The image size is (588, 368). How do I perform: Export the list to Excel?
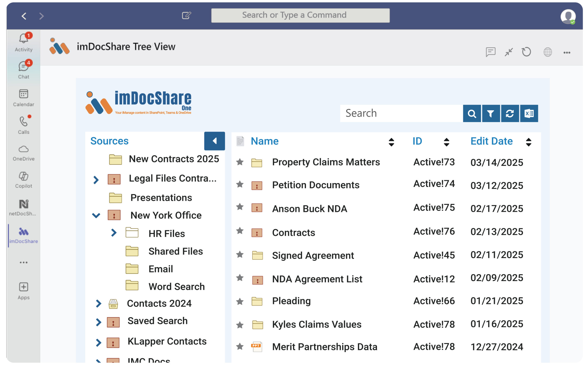click(x=529, y=113)
